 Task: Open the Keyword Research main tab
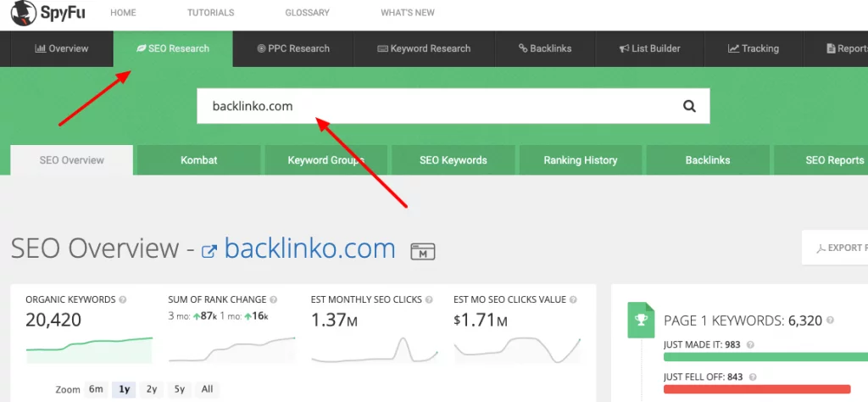tap(424, 48)
